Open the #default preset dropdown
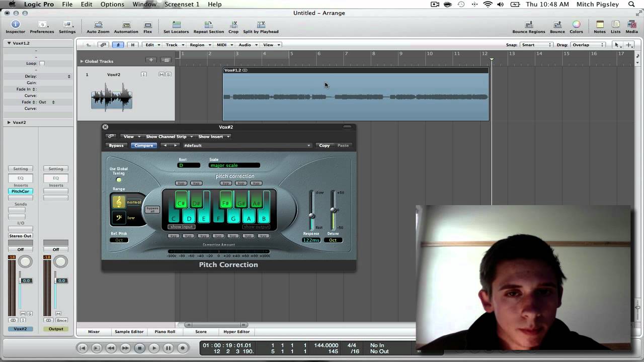This screenshot has width=644, height=362. pos(247,145)
